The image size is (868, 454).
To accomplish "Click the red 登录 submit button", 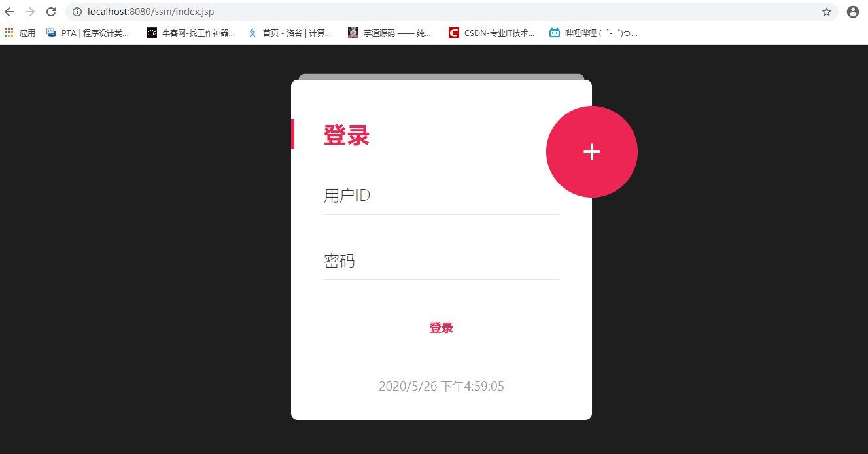I will click(442, 328).
